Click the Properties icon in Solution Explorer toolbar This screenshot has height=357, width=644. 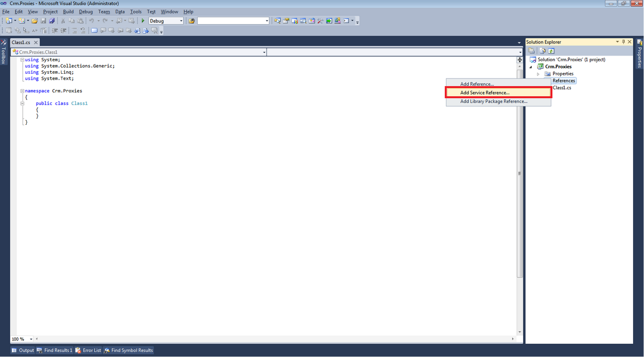click(532, 51)
